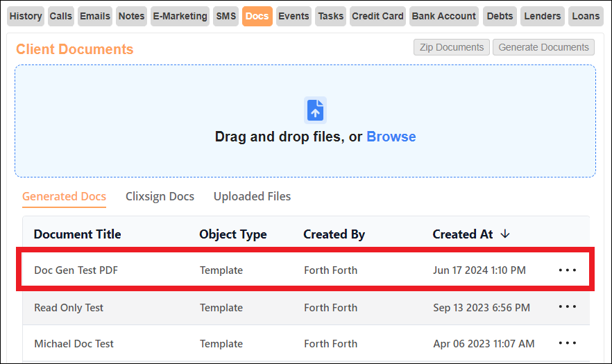
Task: Toggle sort arrow beside Created At
Action: [x=505, y=234]
